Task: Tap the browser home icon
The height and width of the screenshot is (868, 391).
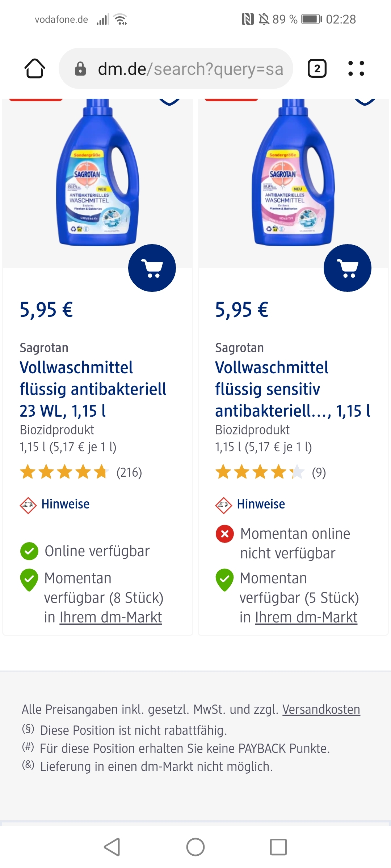Action: pos(35,68)
